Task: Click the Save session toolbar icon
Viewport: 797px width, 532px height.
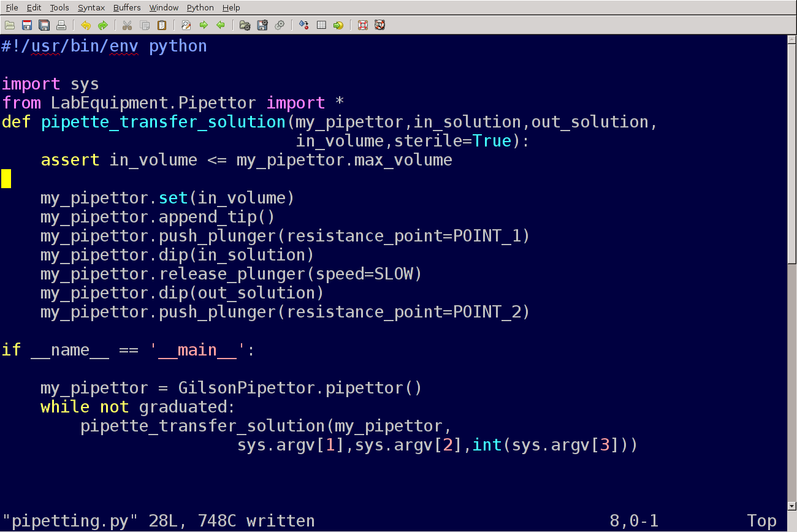Action: (x=262, y=25)
